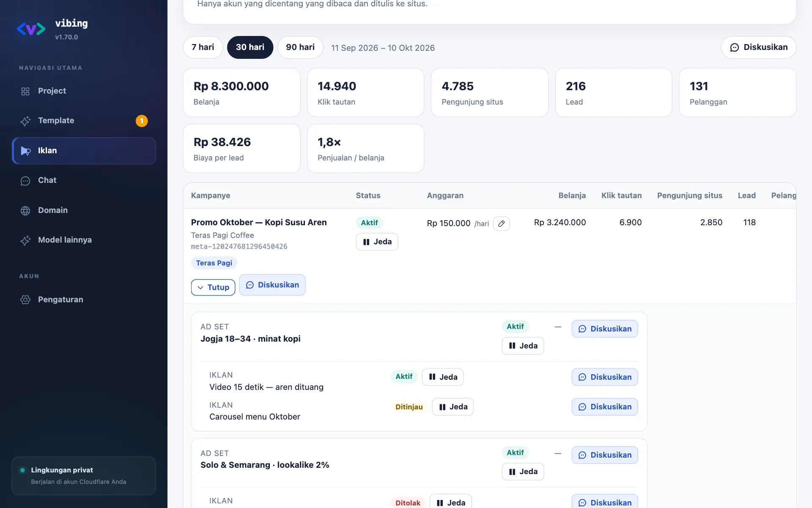
Task: Click the Pengunjung situs column header
Action: click(690, 196)
